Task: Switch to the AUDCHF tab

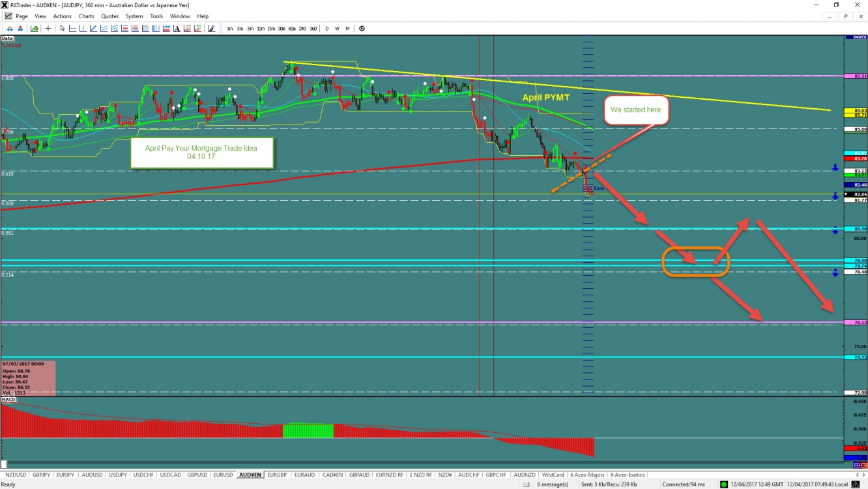Action: pos(469,475)
